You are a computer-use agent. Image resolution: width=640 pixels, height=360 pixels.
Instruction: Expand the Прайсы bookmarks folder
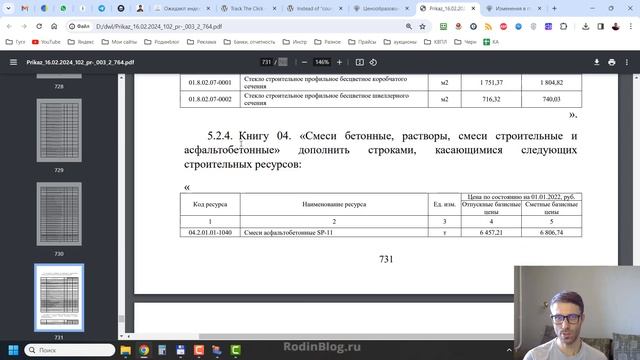(x=362, y=42)
